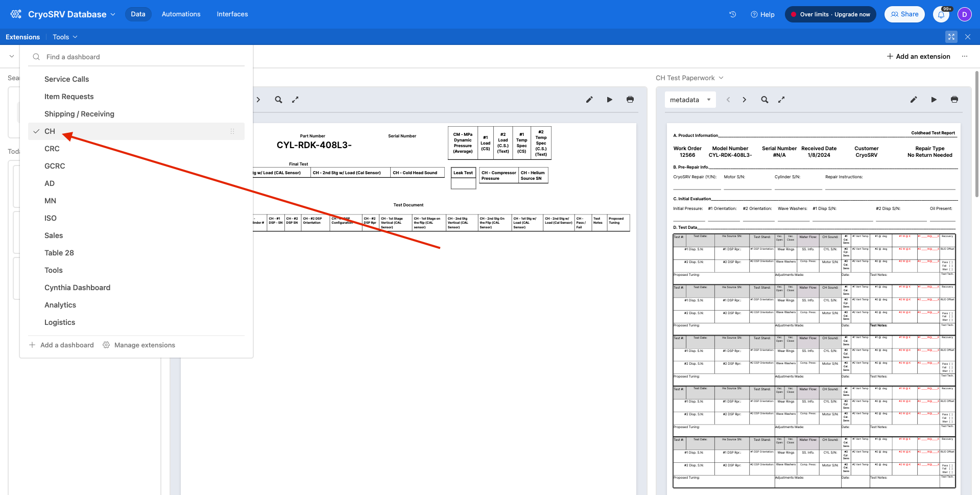The height and width of the screenshot is (495, 980).
Task: Switch to the Interfaces tab
Action: pyautogui.click(x=232, y=14)
